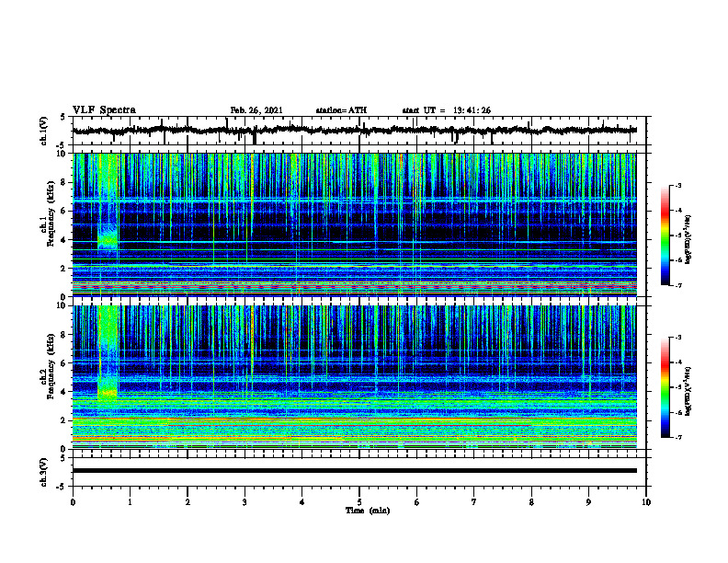Image resolution: width=728 pixels, height=563 pixels.
Task: Click the "6" kHz tick on ch.2 frequency axis
Action: [x=63, y=363]
